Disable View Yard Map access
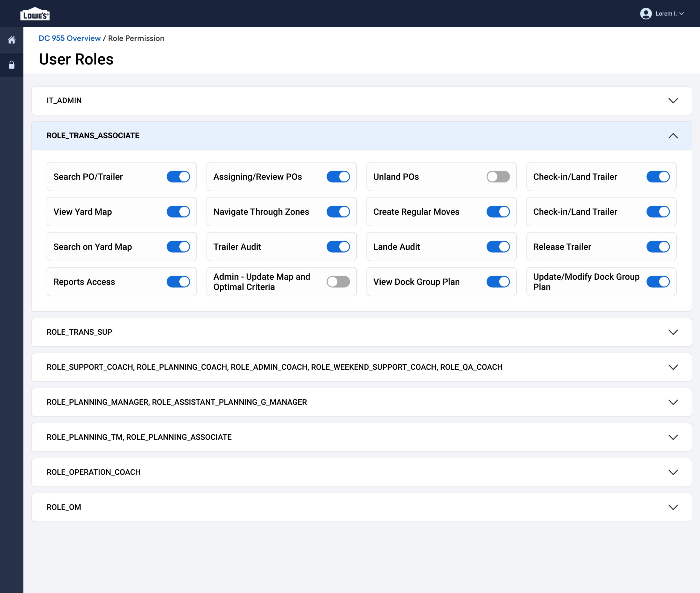Screen dimensions: 700x593 tap(178, 212)
